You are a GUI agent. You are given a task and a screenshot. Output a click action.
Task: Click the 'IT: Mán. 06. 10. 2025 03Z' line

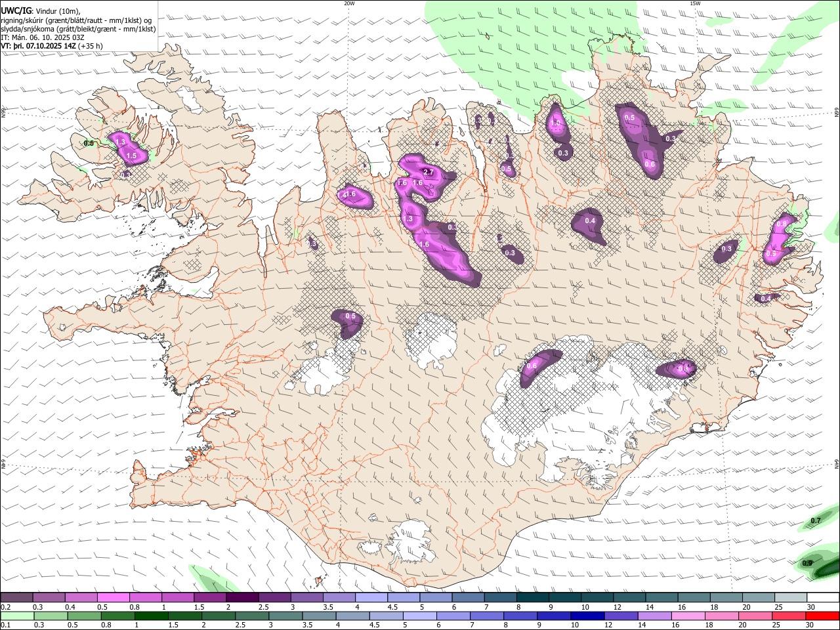click(43, 37)
